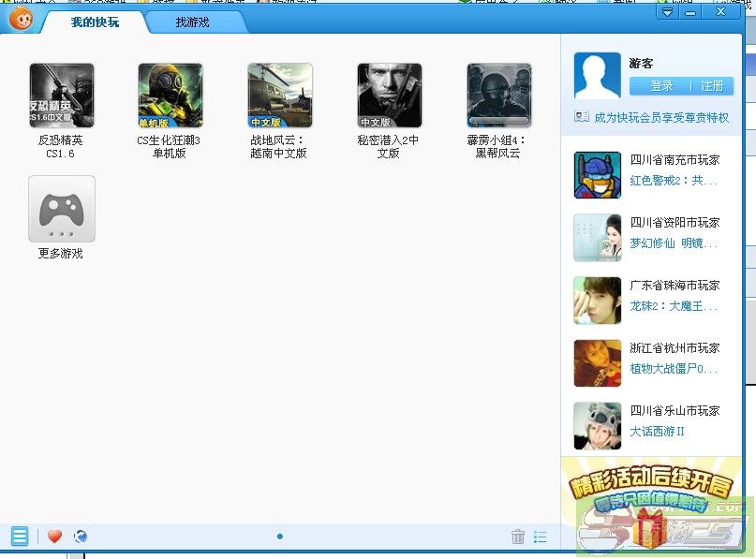Click the 精彩活动后续开启 promotional banner
This screenshot has height=559, width=756.
650,502
